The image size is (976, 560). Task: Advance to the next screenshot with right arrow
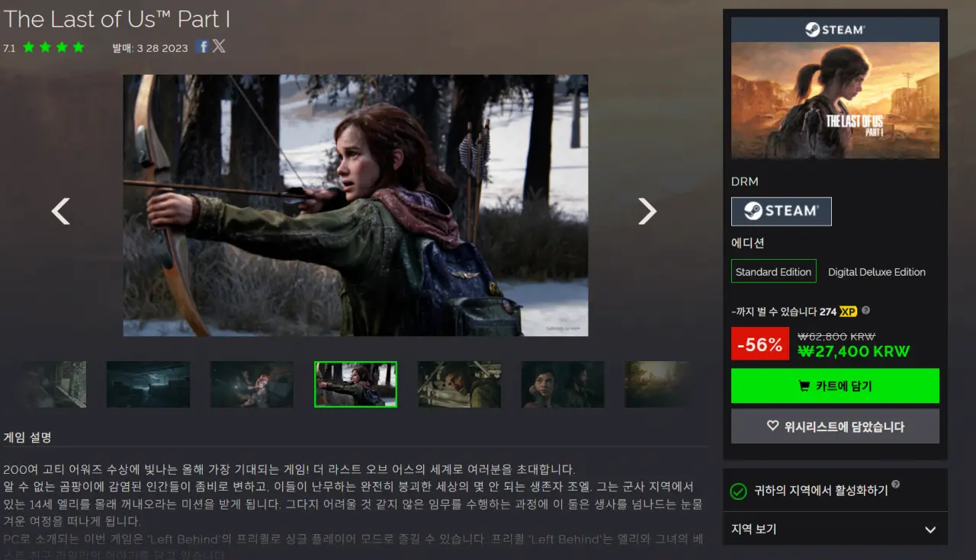(x=647, y=211)
